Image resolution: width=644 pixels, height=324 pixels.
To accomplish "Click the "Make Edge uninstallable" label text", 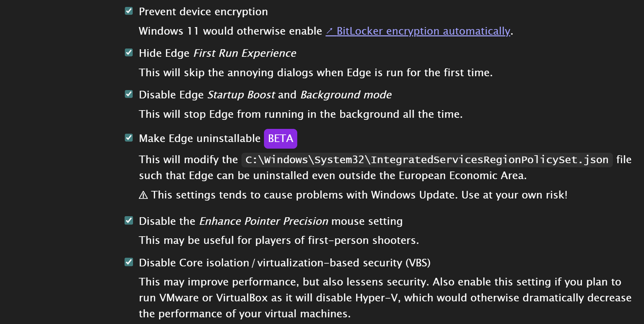I will coord(200,139).
